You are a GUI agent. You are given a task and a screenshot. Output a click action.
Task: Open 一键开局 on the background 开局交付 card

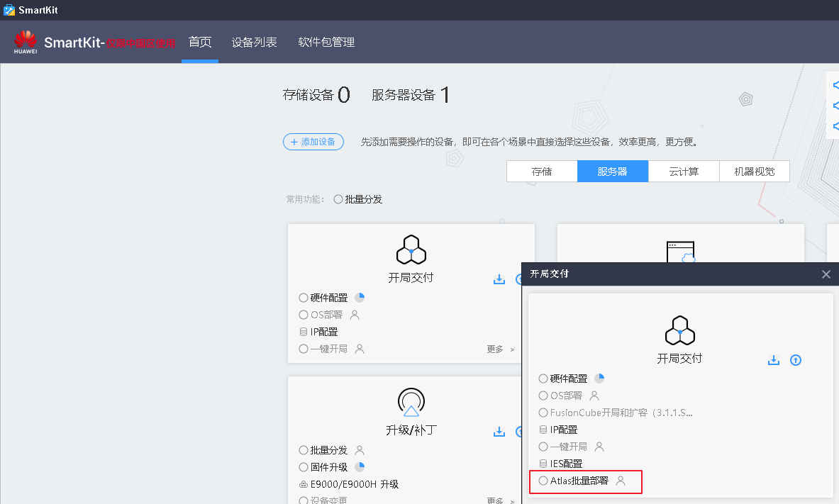pos(323,349)
